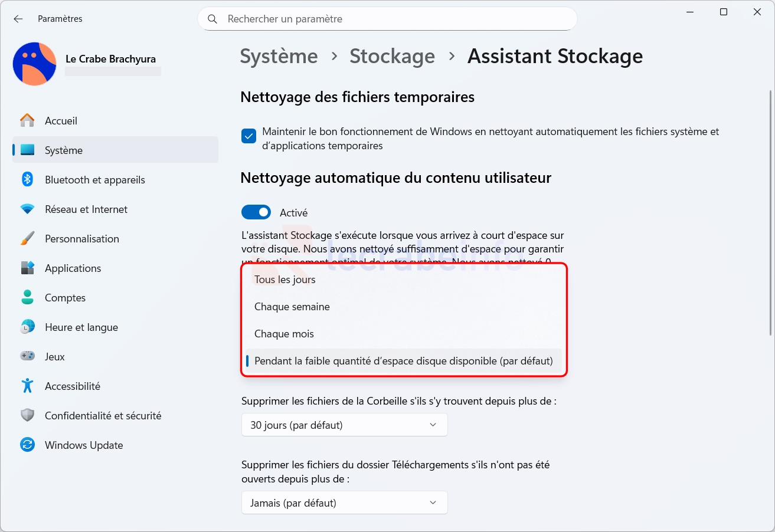The height and width of the screenshot is (532, 775).
Task: Open the Windows Update icon
Action: [27, 445]
